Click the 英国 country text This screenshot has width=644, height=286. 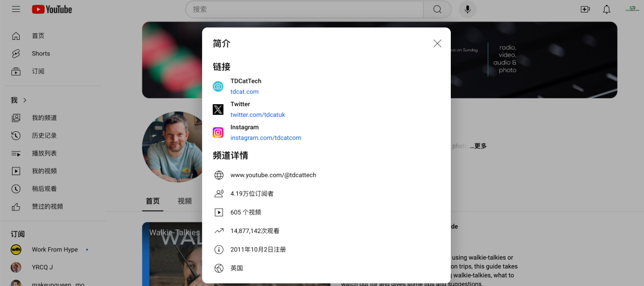(x=237, y=268)
